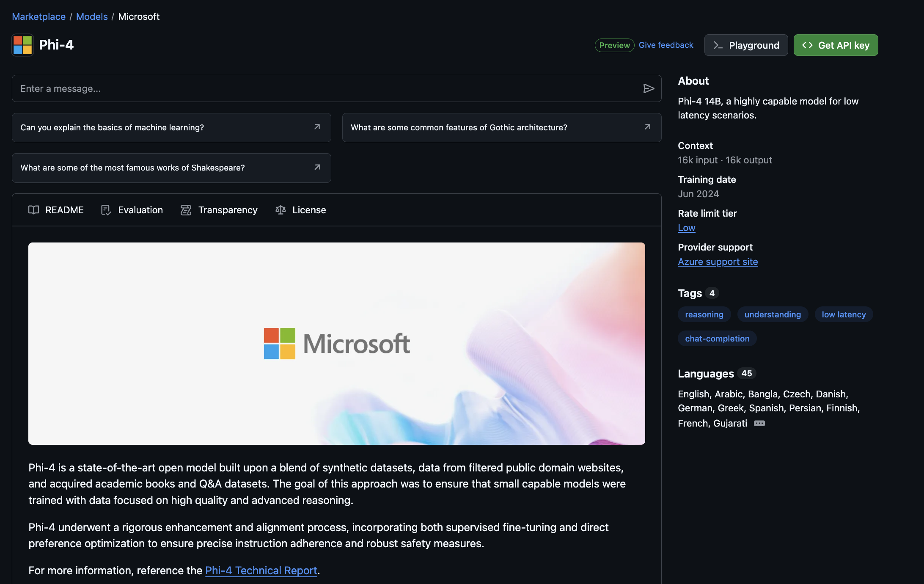This screenshot has width=924, height=584.
Task: Click the code brackets icon on Get API key
Action: click(x=807, y=45)
